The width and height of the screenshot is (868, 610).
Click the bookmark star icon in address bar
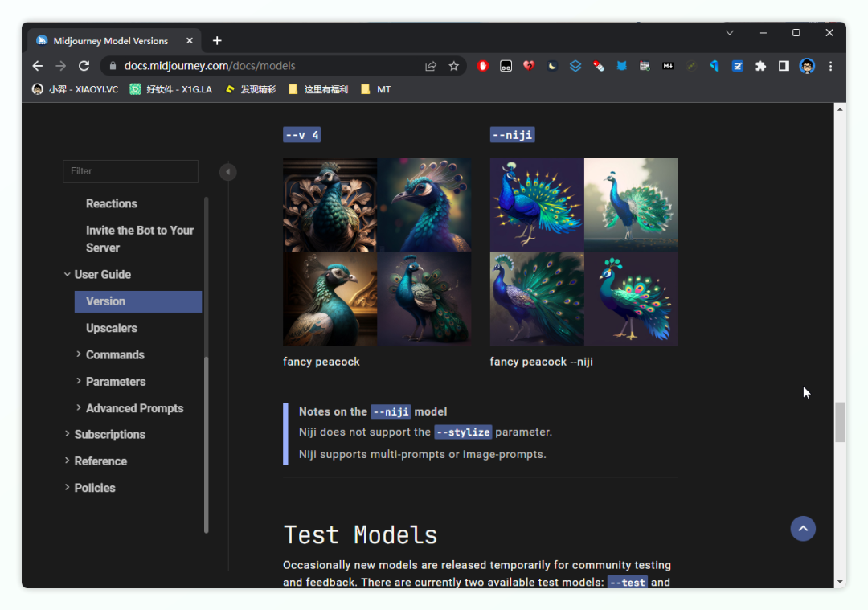click(x=454, y=66)
